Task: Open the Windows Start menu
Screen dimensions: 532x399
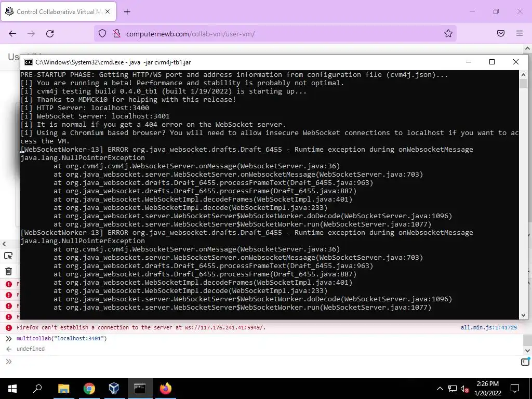Action: (x=12, y=389)
